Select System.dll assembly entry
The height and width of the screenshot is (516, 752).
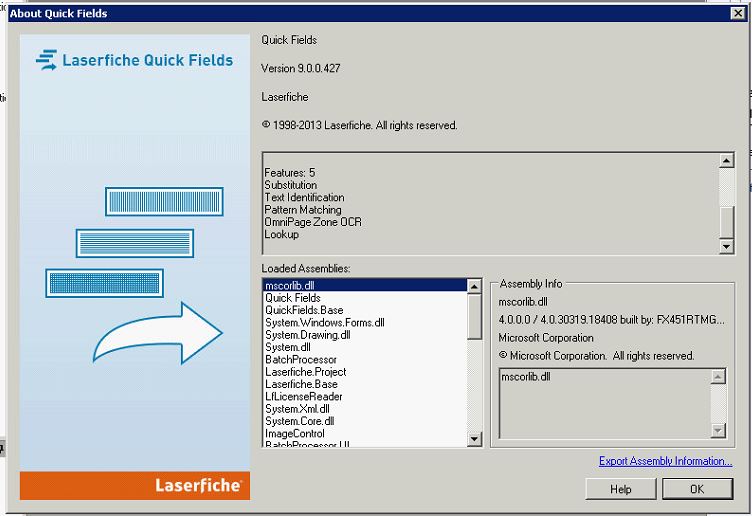pyautogui.click(x=364, y=347)
